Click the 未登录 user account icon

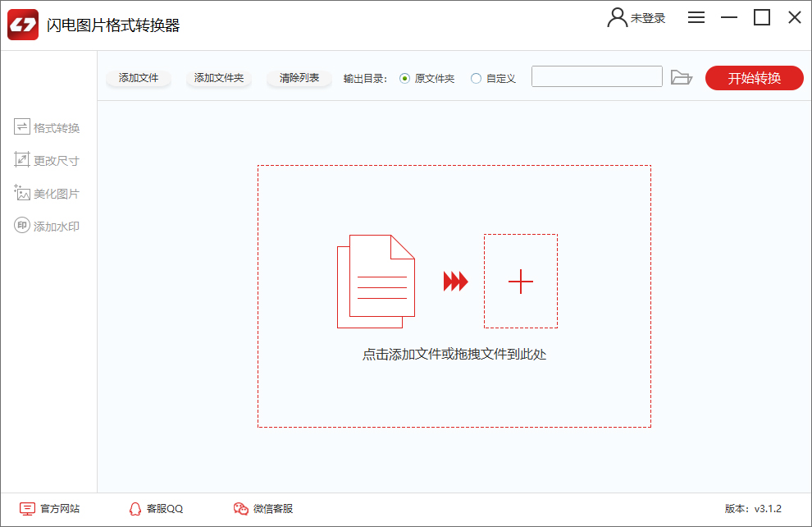tap(617, 17)
